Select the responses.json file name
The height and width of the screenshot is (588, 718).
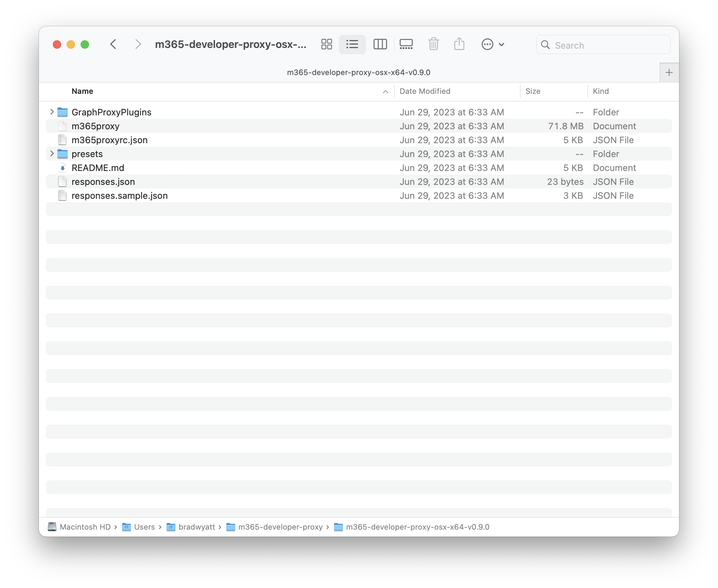pos(103,182)
